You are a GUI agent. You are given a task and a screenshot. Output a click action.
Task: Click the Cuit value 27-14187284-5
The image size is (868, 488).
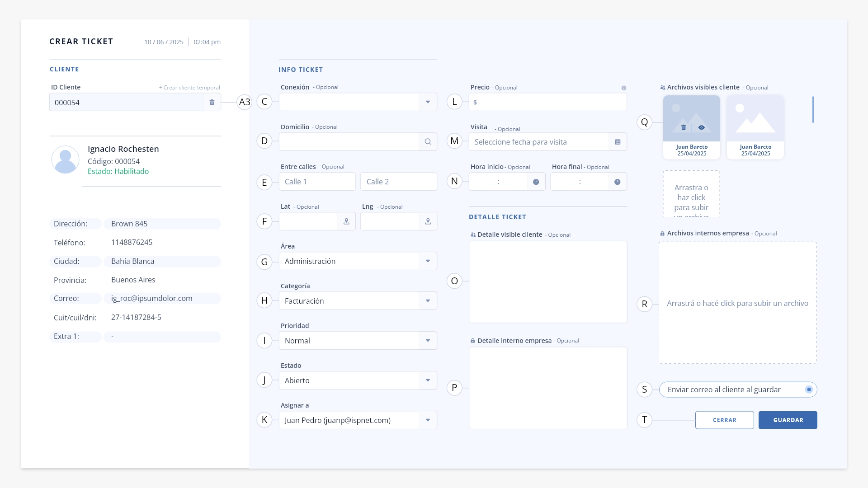[136, 317]
